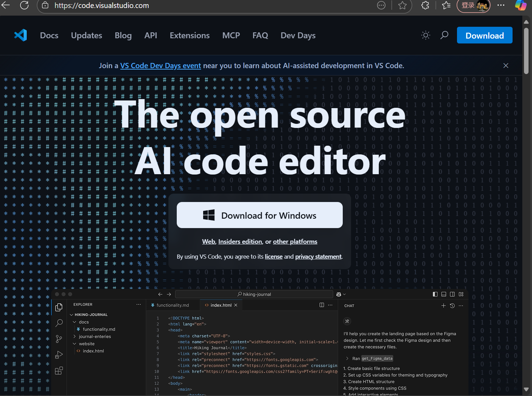The image size is (532, 396).
Task: Dismiss the Dev Days banner
Action: 506,65
